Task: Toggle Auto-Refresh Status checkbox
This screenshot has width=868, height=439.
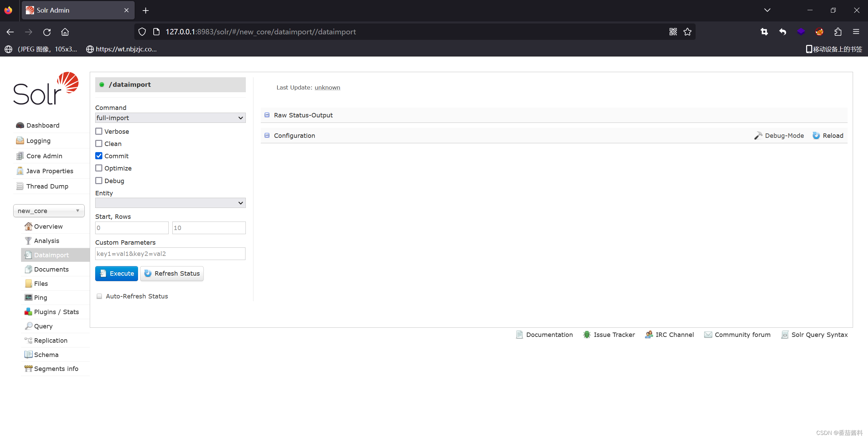Action: pos(99,296)
